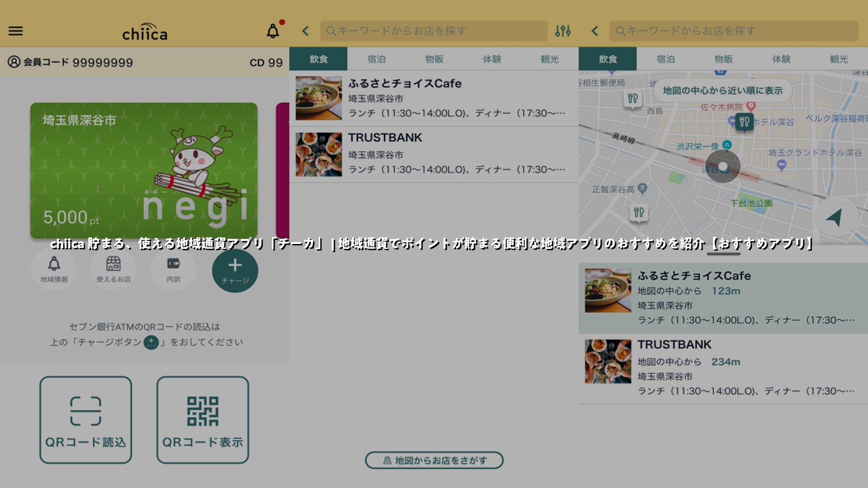Tap the bottom sheet drag handle

(x=723, y=254)
